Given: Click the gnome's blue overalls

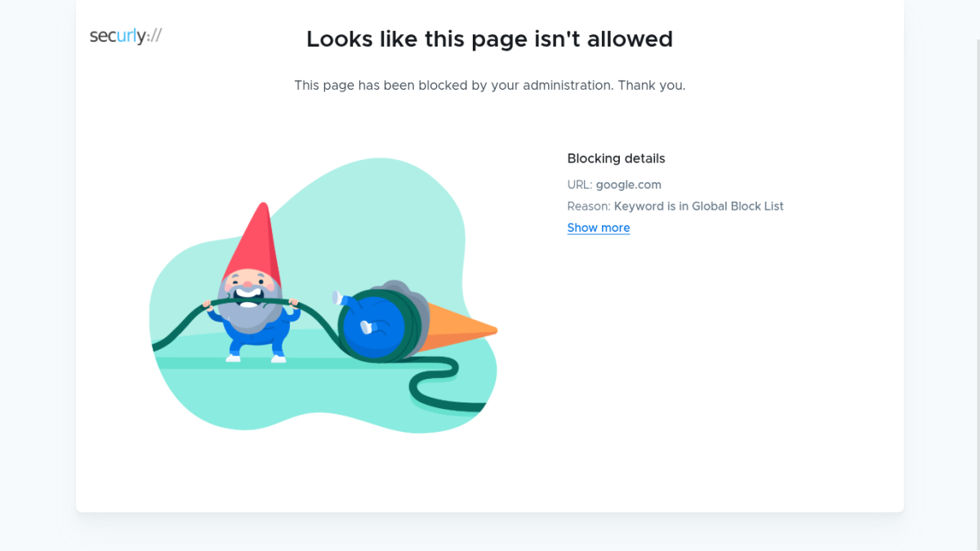Looking at the screenshot, I should point(253,335).
